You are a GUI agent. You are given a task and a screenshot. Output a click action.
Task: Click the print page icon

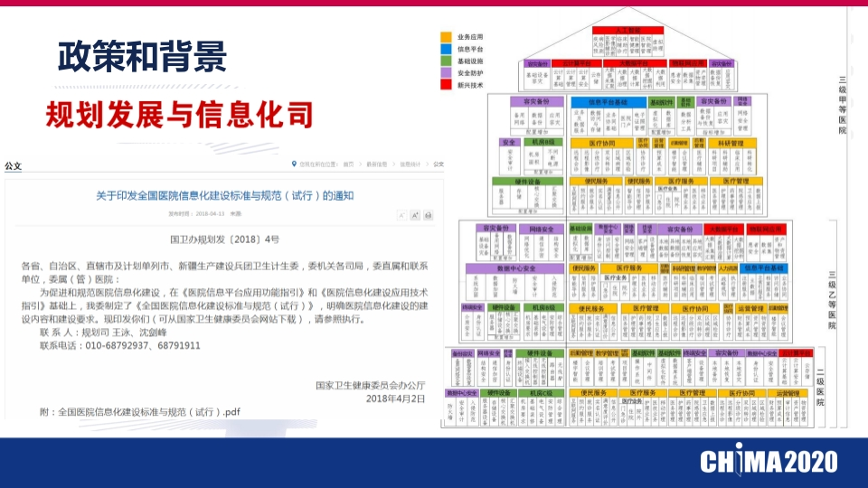(x=428, y=215)
